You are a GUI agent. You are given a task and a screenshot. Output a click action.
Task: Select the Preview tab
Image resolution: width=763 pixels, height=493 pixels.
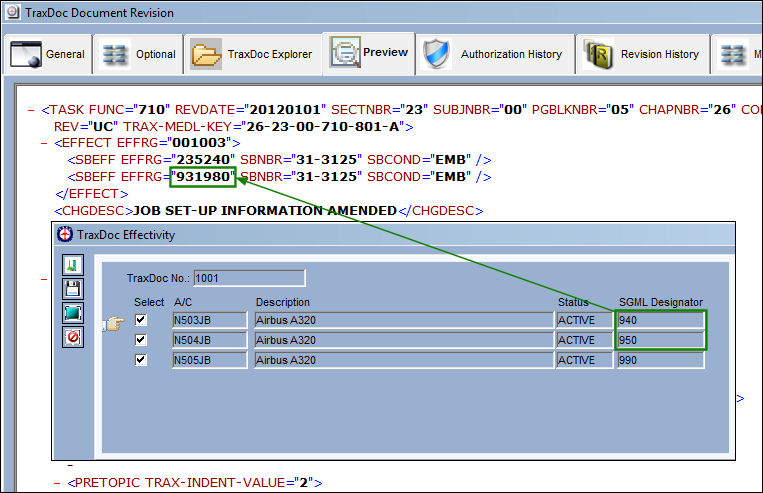coord(369,53)
